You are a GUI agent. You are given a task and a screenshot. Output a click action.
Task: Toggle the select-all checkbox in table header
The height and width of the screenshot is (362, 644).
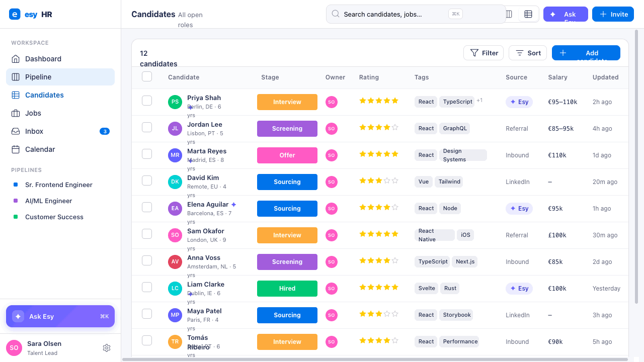147,76
